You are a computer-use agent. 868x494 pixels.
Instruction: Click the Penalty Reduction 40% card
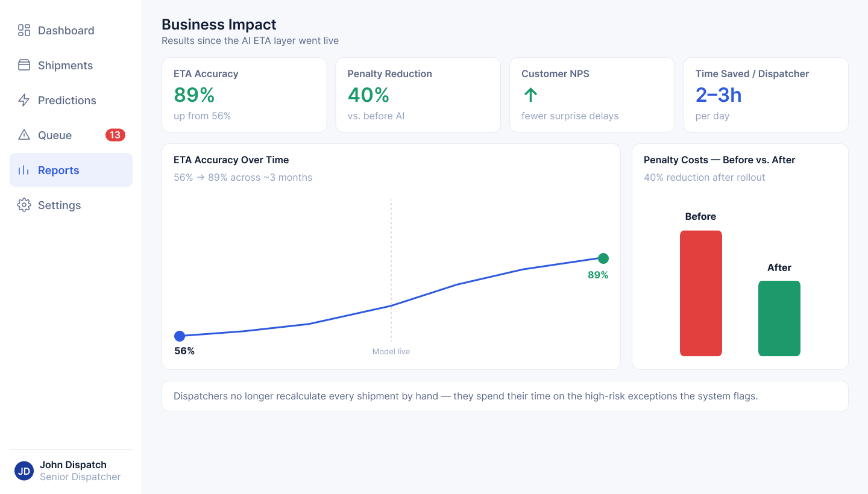418,95
